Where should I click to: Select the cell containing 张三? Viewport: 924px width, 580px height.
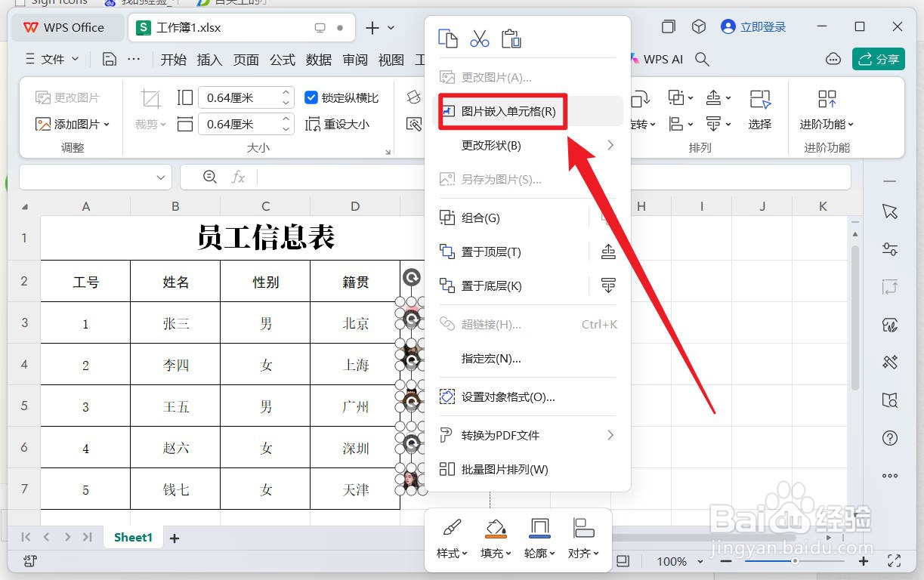(x=175, y=323)
